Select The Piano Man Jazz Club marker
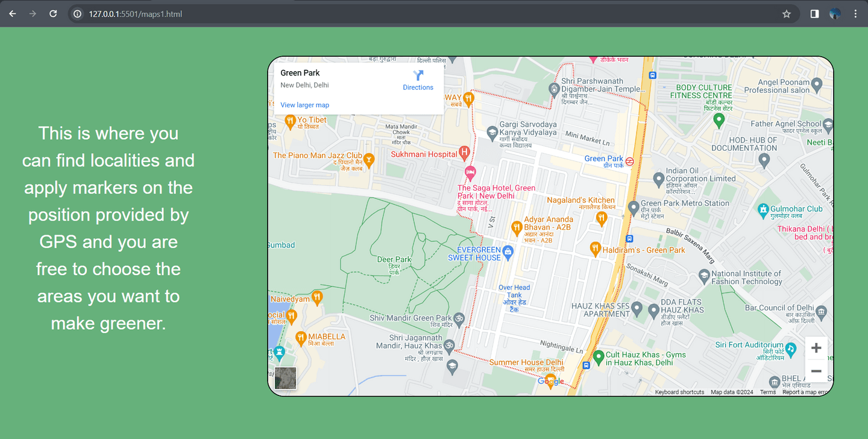The image size is (868, 439). [368, 160]
